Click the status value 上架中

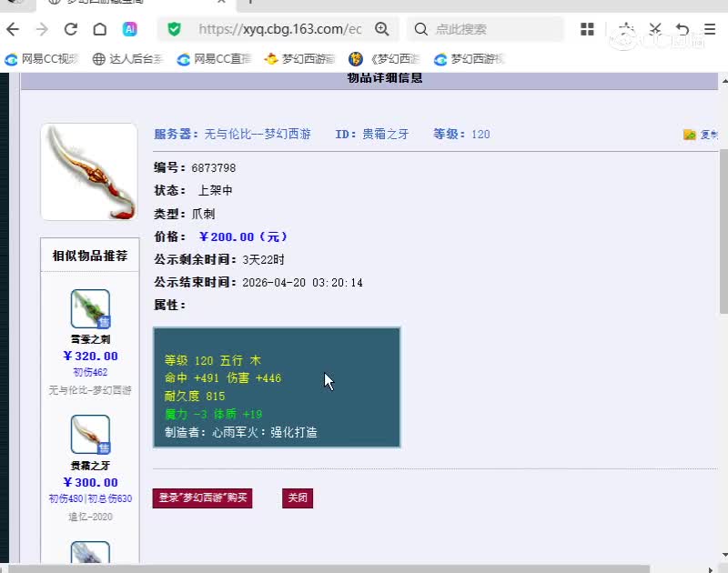215,191
